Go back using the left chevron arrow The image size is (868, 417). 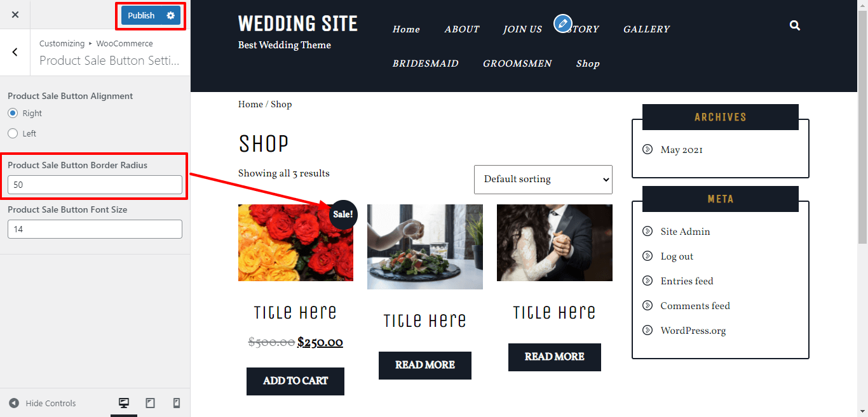[x=15, y=52]
